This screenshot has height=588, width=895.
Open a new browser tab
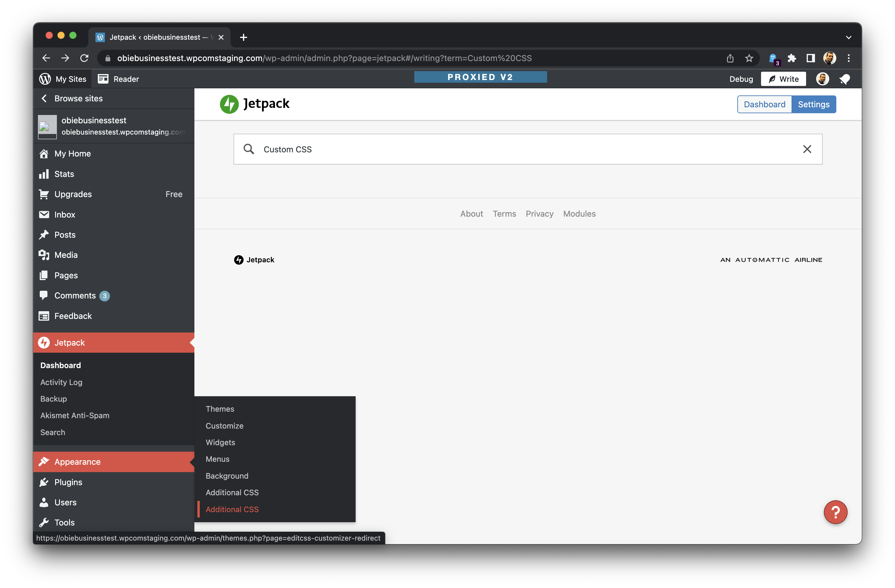[x=243, y=37]
